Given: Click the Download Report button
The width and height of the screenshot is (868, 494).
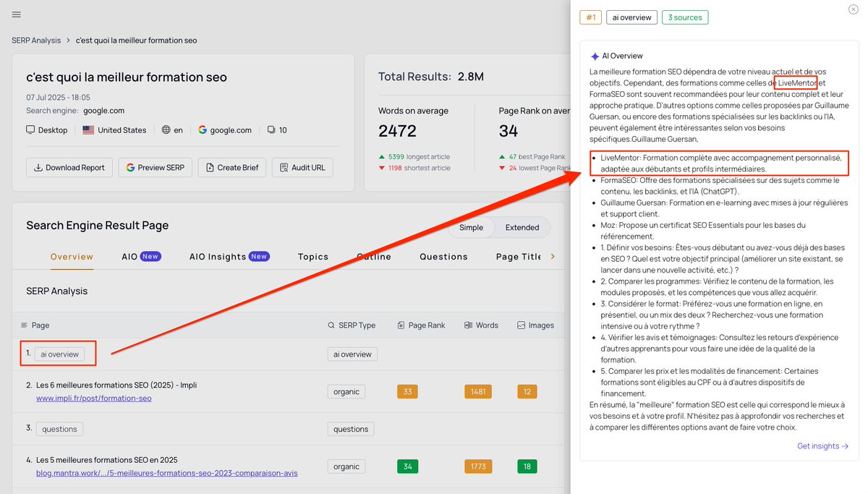Looking at the screenshot, I should coord(69,167).
